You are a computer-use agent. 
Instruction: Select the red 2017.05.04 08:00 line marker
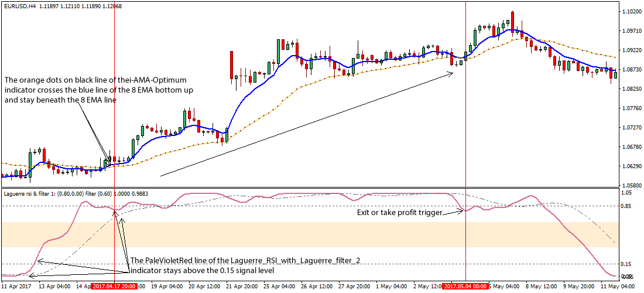[x=466, y=286]
